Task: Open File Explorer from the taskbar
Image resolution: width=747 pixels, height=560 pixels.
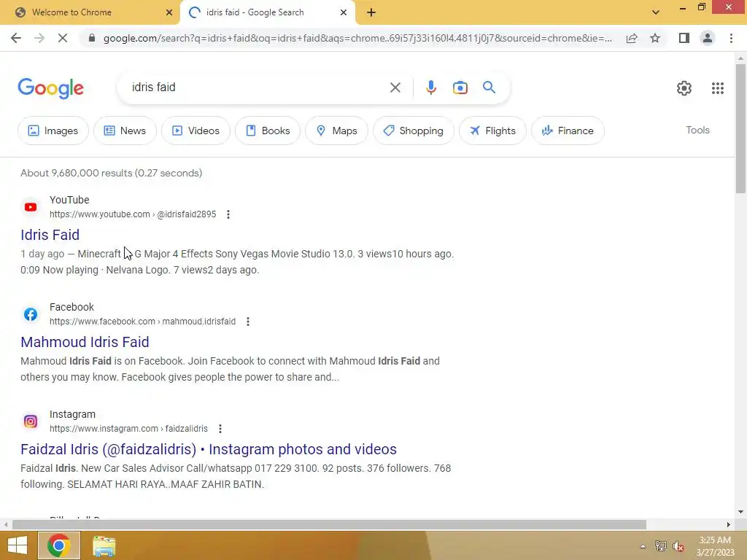Action: [104, 545]
